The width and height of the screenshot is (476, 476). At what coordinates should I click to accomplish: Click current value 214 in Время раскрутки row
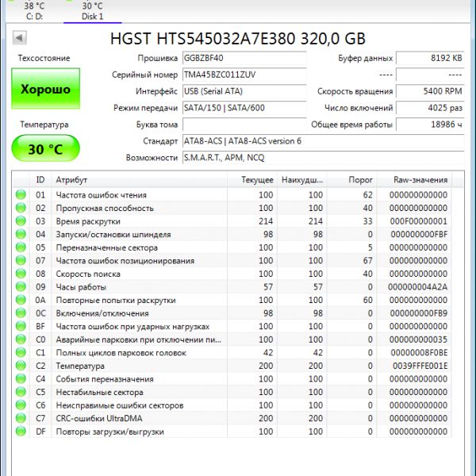click(266, 221)
